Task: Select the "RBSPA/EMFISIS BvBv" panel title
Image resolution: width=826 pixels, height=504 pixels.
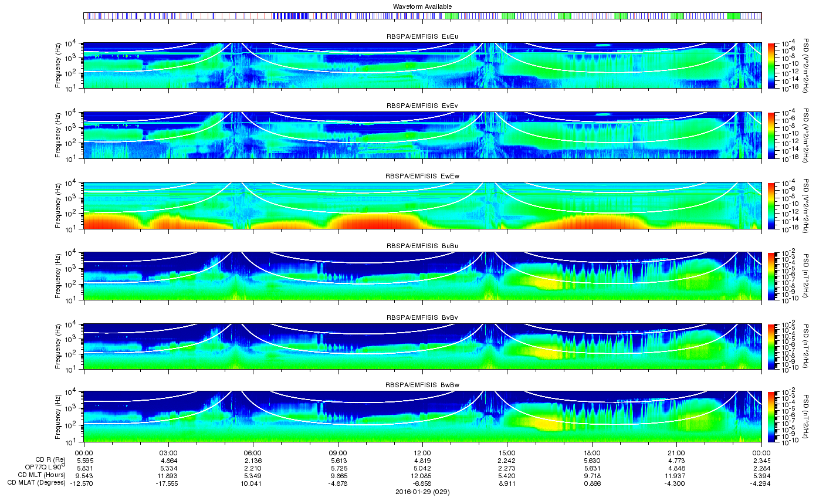Action: click(x=422, y=317)
